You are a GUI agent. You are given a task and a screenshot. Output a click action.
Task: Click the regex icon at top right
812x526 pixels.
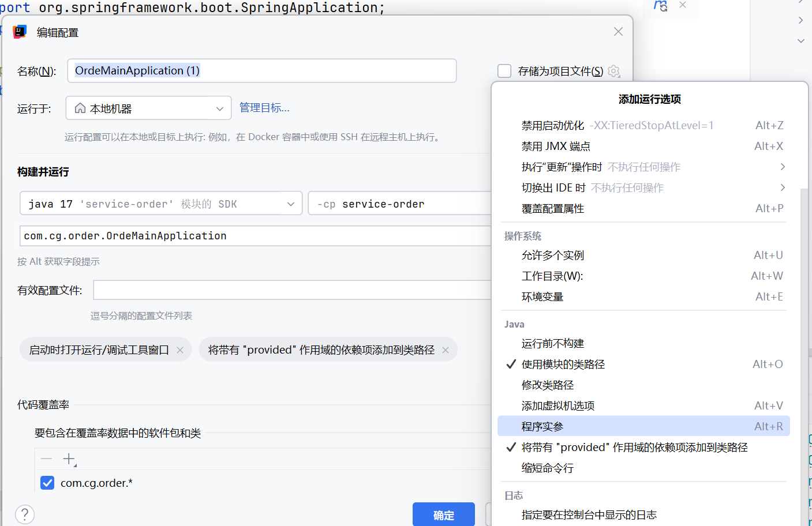click(660, 6)
